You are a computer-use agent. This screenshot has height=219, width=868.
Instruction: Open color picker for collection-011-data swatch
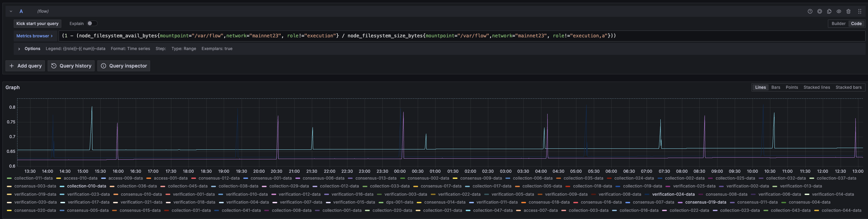pyautogui.click(x=9, y=178)
